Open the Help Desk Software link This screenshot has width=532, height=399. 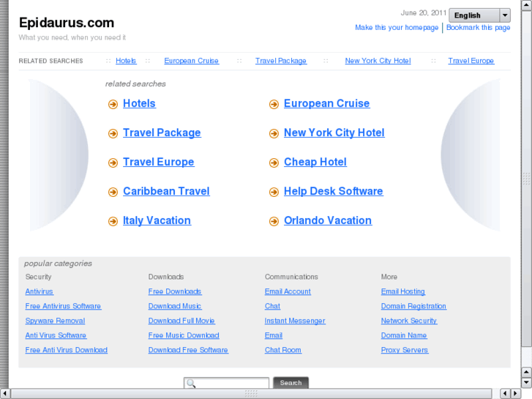coord(334,191)
